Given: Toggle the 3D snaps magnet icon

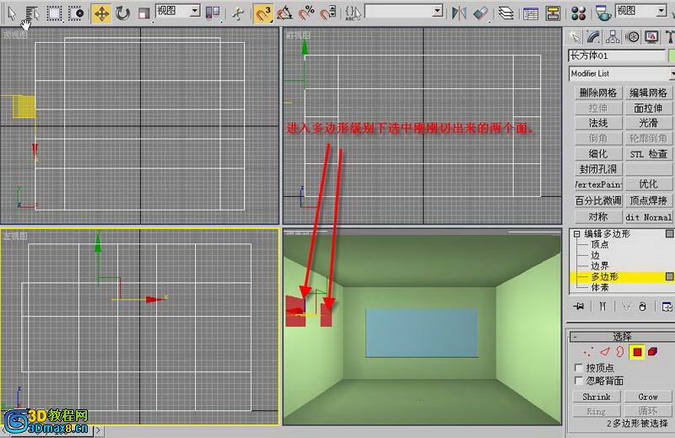Looking at the screenshot, I should pyautogui.click(x=263, y=13).
